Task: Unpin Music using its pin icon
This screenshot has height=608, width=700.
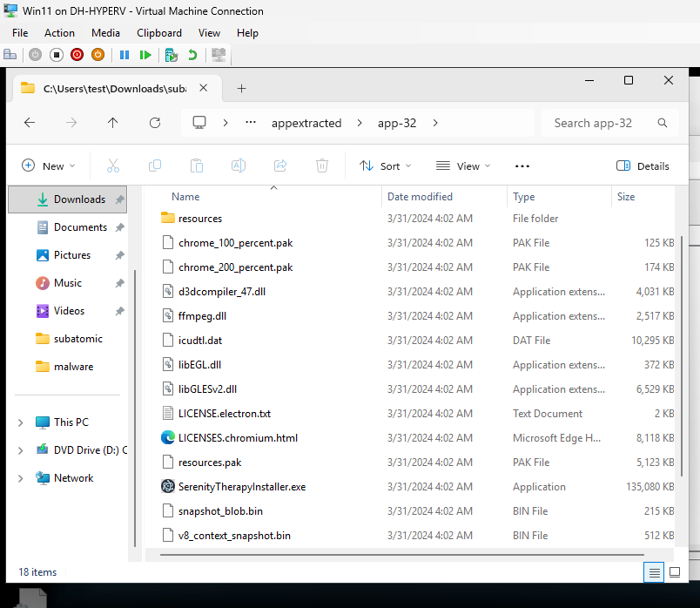Action: pos(119,283)
